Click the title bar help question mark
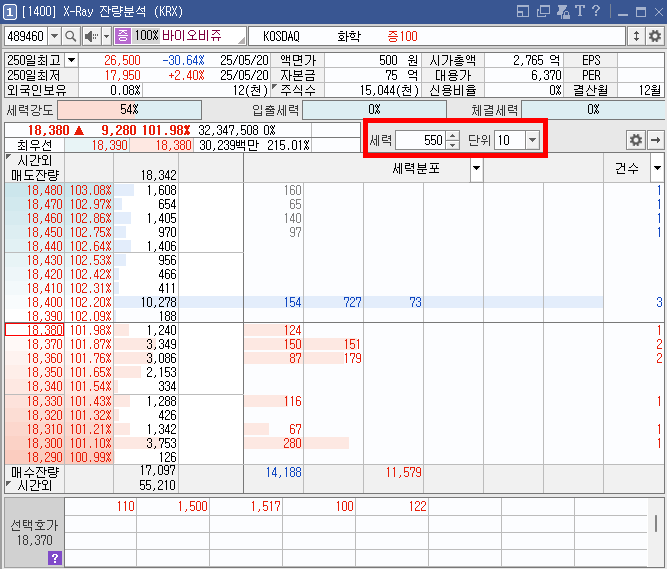 (x=596, y=11)
